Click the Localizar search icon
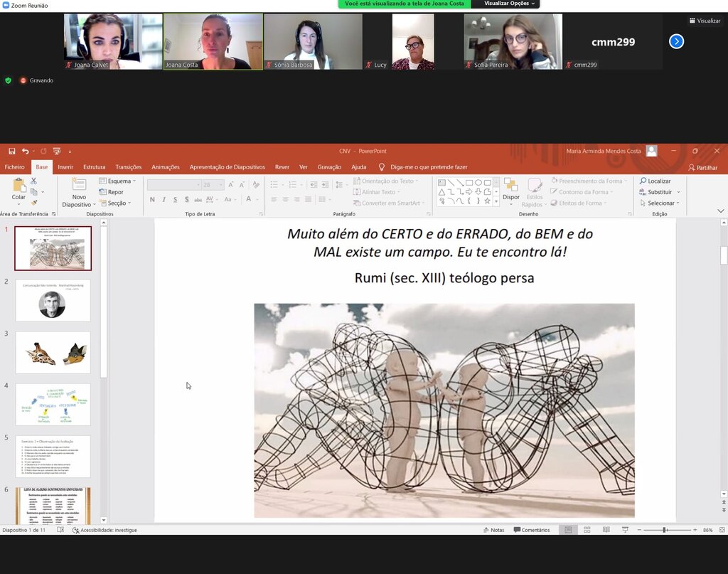Image resolution: width=728 pixels, height=574 pixels. (x=655, y=181)
